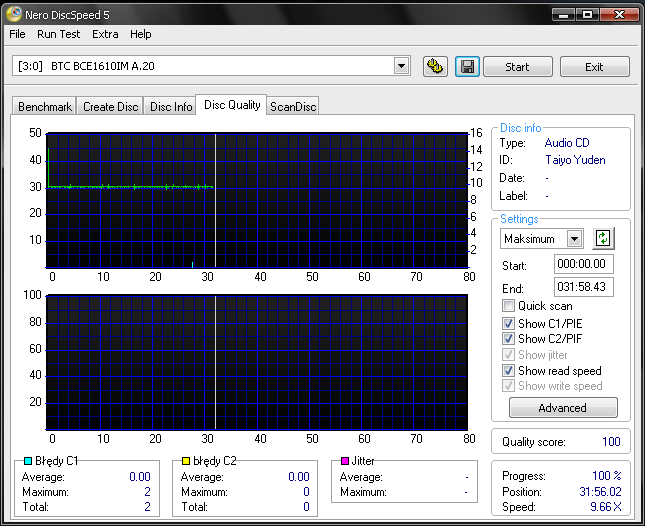Toggle the Show C2/PIF checkbox
The width and height of the screenshot is (645, 526).
coord(508,338)
